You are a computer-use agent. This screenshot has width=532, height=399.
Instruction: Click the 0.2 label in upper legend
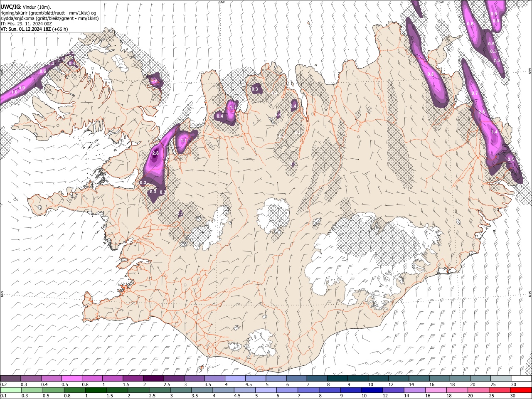coord(3,385)
